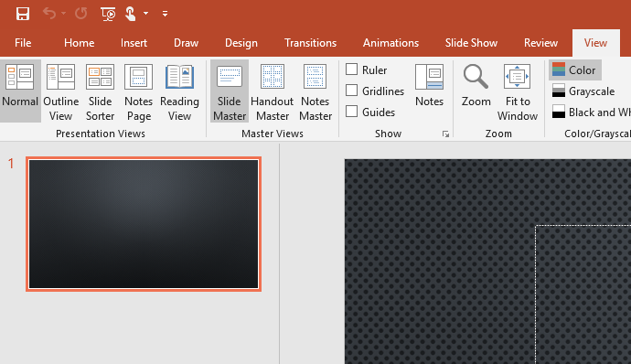Select the View tab
The width and height of the screenshot is (631, 364).
[x=595, y=43]
